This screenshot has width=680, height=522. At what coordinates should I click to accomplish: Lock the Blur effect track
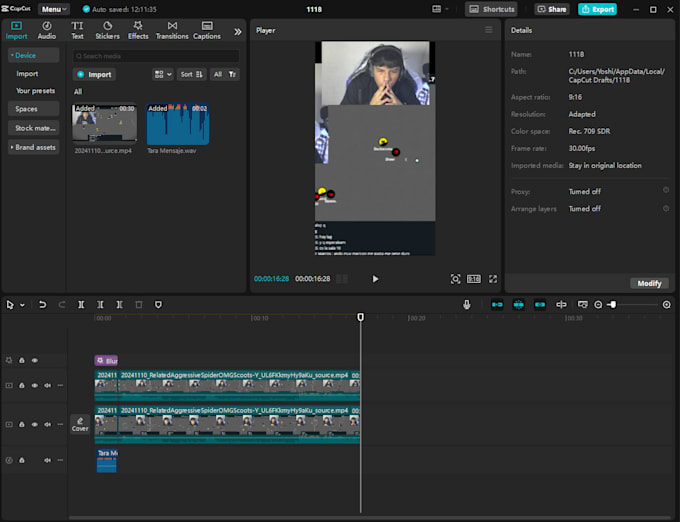[x=22, y=360]
